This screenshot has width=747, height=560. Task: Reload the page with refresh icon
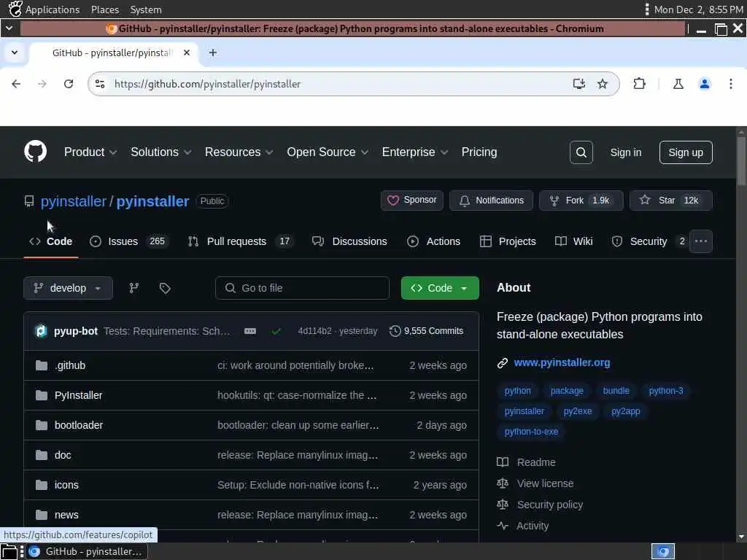[x=69, y=84]
